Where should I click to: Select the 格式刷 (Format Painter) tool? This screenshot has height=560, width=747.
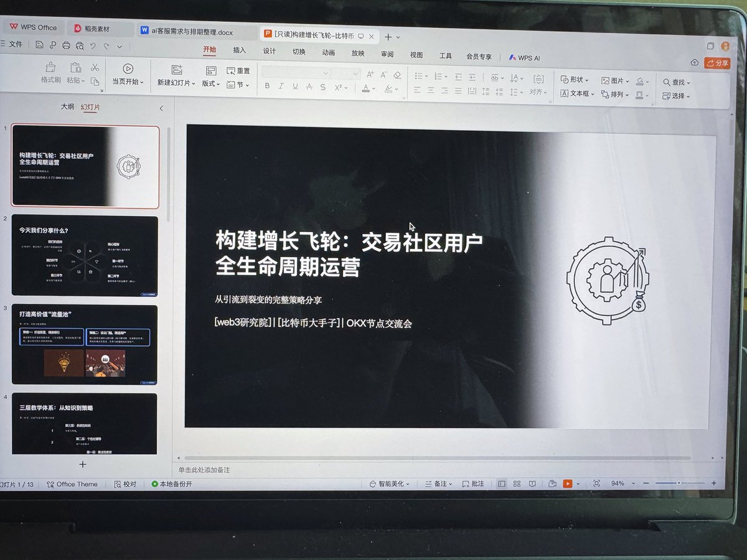point(50,73)
